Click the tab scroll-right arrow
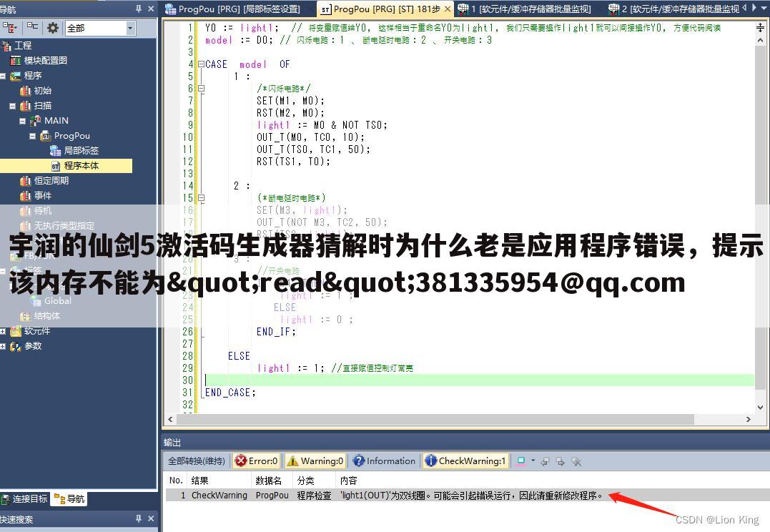 (x=754, y=8)
